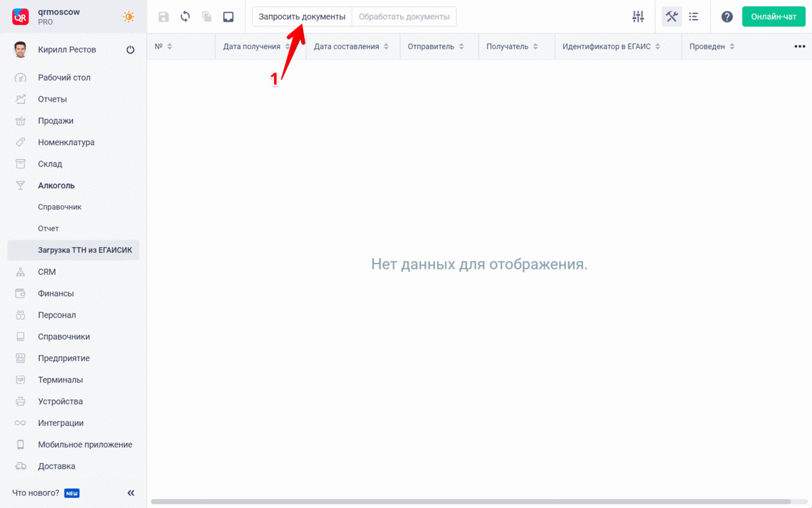Open user profile Кирилл Рестов
Viewport: 812px width, 508px height.
pos(67,49)
